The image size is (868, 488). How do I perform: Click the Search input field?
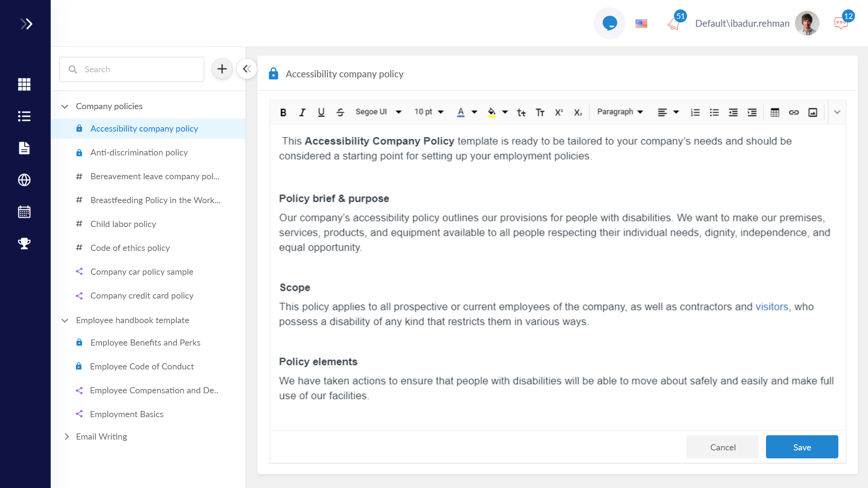pyautogui.click(x=132, y=69)
